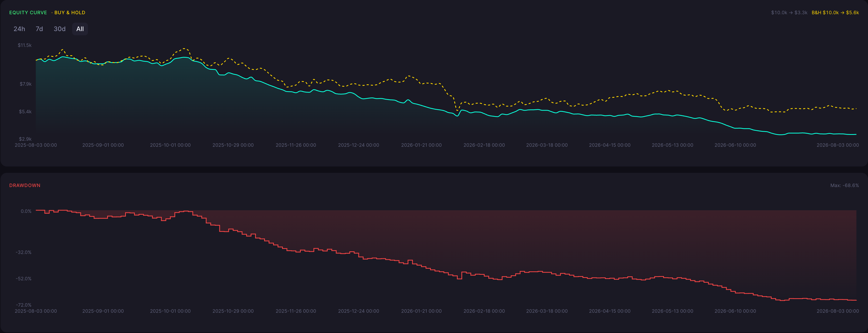The image size is (868, 333).
Task: Select the All time range tab
Action: pyautogui.click(x=80, y=29)
